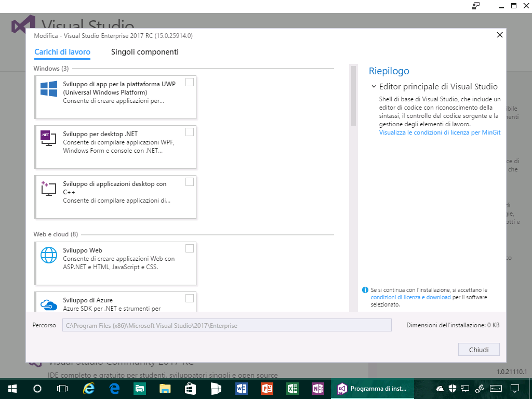The height and width of the screenshot is (399, 532).
Task: Check the UWP app development workload checkbox
Action: click(x=190, y=82)
